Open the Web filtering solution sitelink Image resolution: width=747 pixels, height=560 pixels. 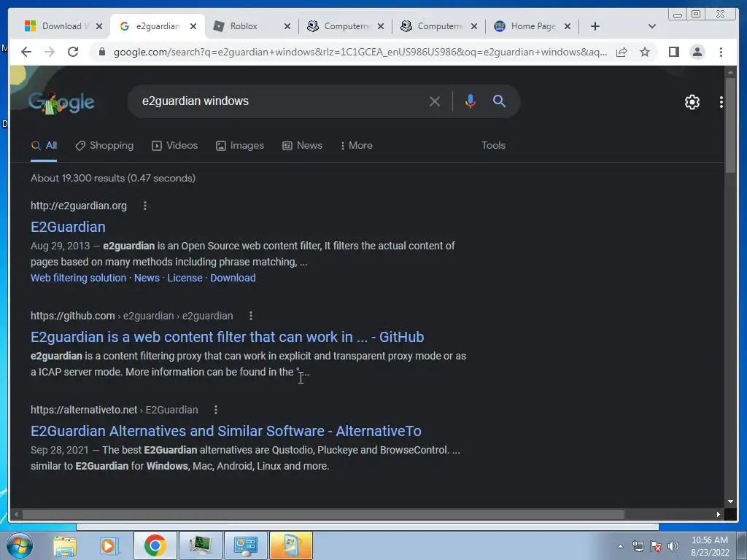[x=79, y=278]
